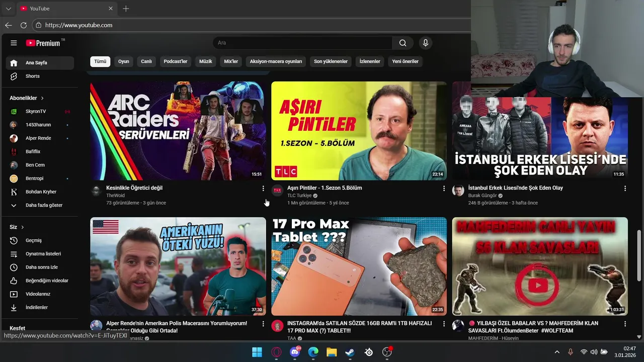Open more options for Kesinlikle Öğretici değil

(x=263, y=188)
